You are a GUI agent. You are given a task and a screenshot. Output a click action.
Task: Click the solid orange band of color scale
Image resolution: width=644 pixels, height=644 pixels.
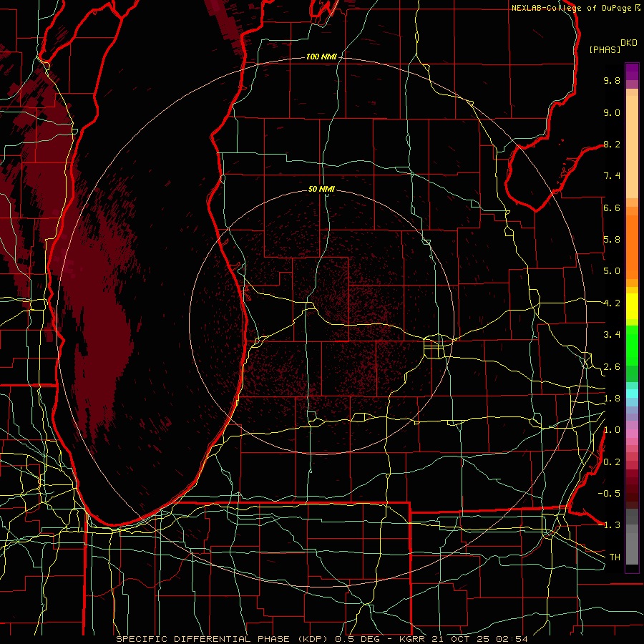point(632,248)
